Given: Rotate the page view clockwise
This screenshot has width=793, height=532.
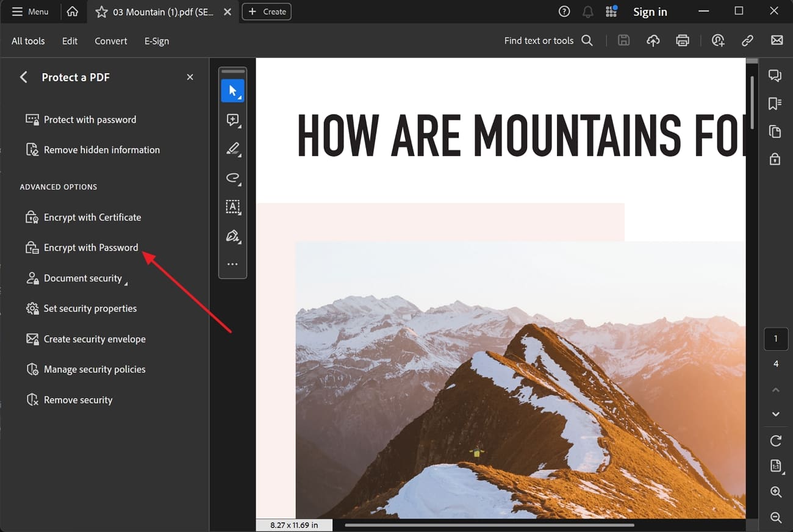Looking at the screenshot, I should [x=776, y=440].
